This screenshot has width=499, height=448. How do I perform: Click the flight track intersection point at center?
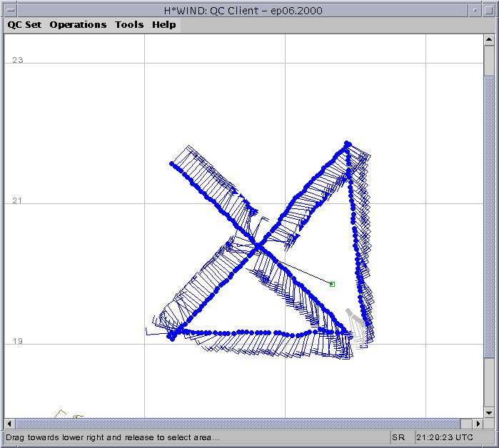(x=257, y=247)
